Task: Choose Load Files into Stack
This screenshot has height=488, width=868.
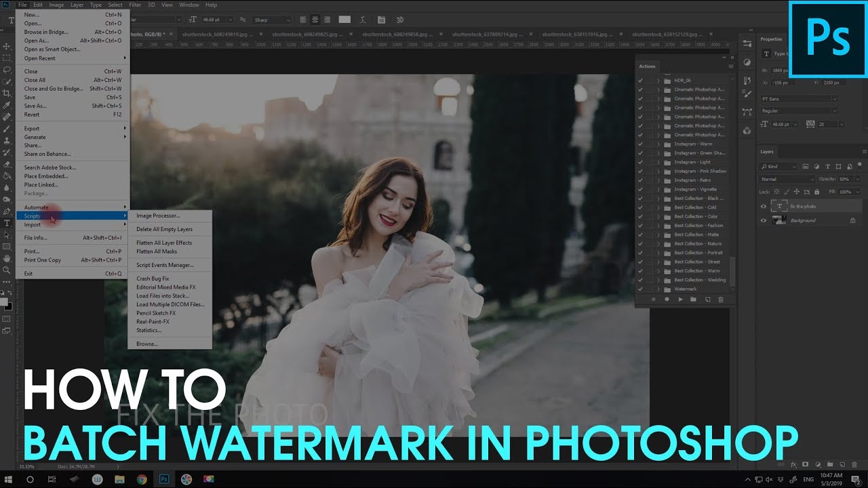Action: pyautogui.click(x=163, y=296)
